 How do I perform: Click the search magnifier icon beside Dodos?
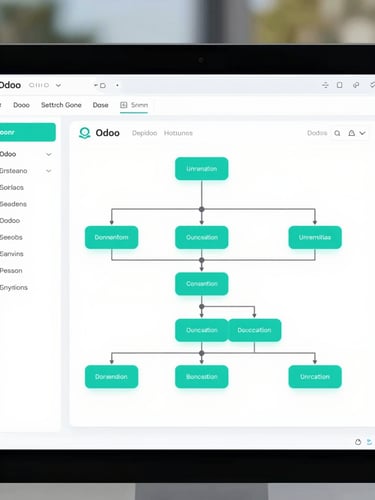click(337, 133)
